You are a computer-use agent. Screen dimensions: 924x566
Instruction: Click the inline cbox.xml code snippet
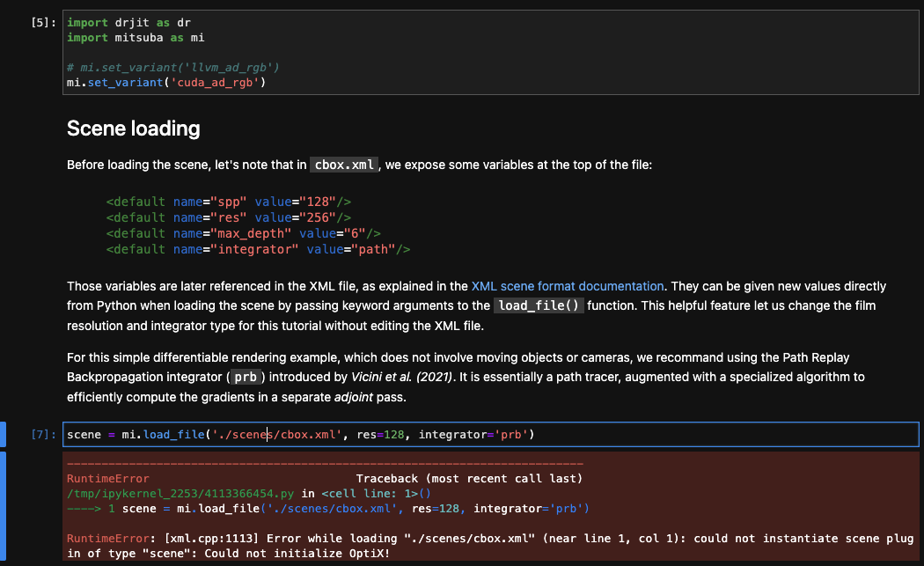coord(346,165)
